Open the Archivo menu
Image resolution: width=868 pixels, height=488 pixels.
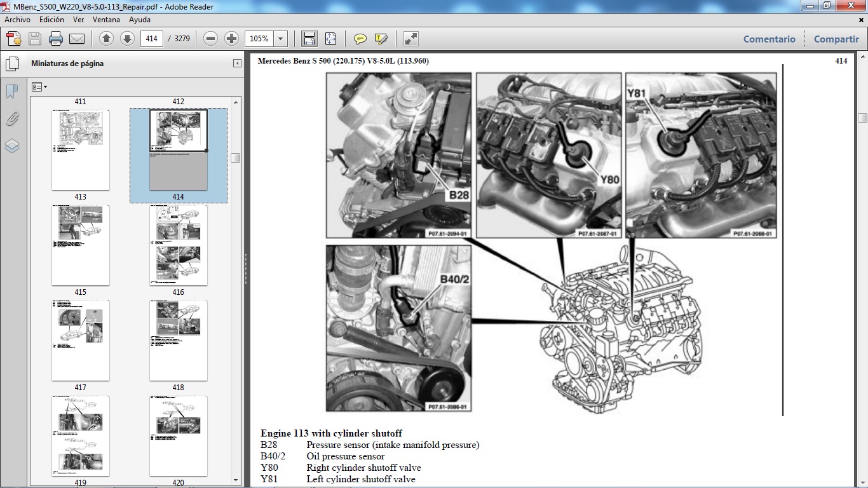point(18,20)
